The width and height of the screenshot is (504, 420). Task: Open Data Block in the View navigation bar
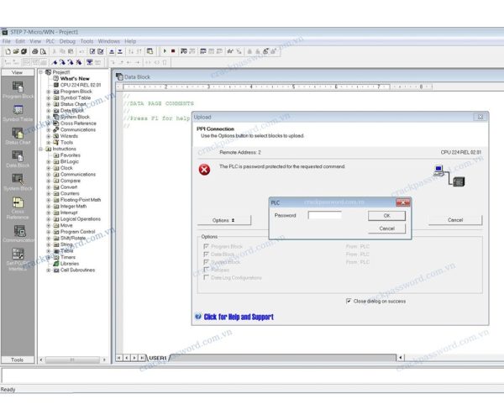(18, 159)
